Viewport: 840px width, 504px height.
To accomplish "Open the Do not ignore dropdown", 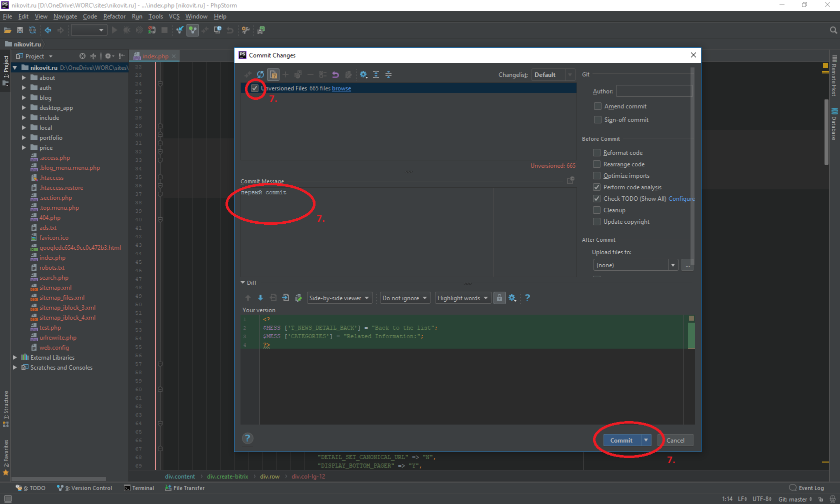I will coord(405,298).
